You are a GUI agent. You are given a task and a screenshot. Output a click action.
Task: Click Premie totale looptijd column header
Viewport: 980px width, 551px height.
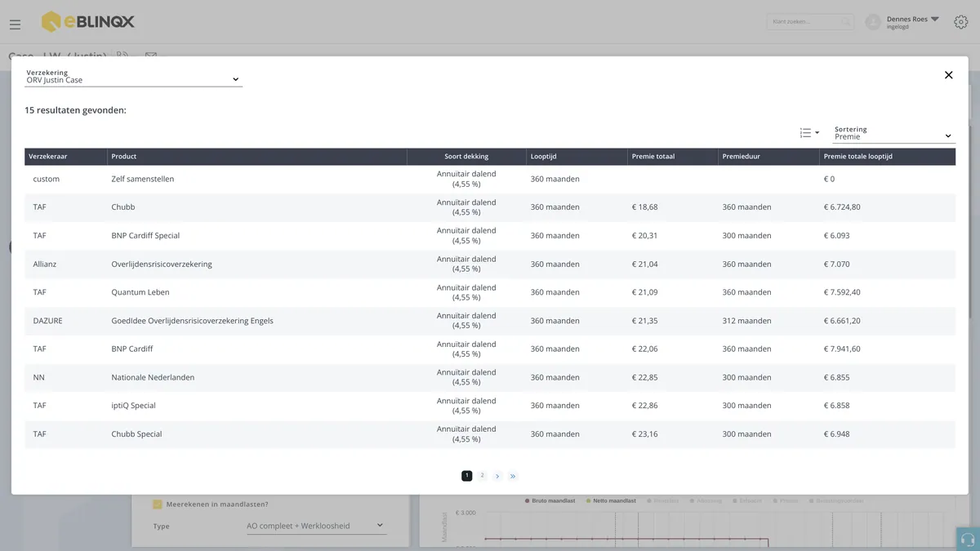(x=888, y=157)
